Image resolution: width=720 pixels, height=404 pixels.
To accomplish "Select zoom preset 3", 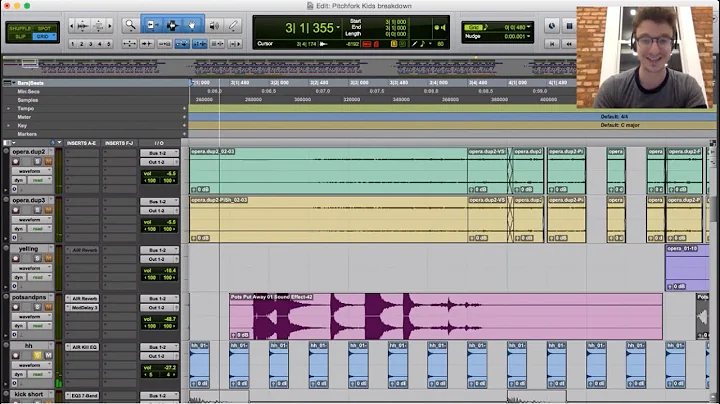I will (90, 44).
